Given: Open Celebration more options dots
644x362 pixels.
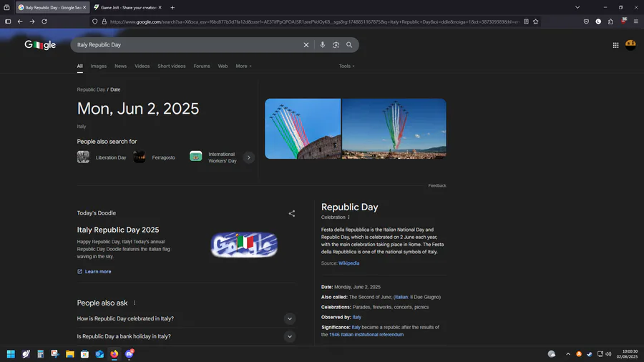Looking at the screenshot, I should click(349, 217).
